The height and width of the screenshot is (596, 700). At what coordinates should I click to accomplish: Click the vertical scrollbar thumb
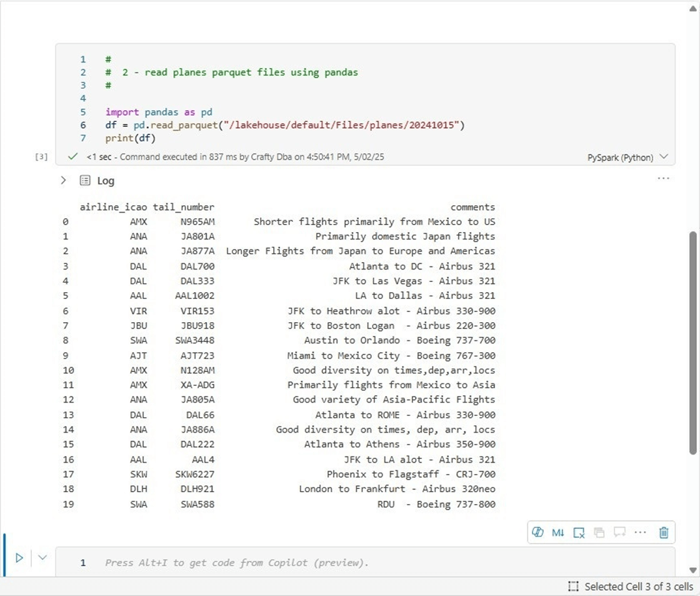[x=692, y=343]
